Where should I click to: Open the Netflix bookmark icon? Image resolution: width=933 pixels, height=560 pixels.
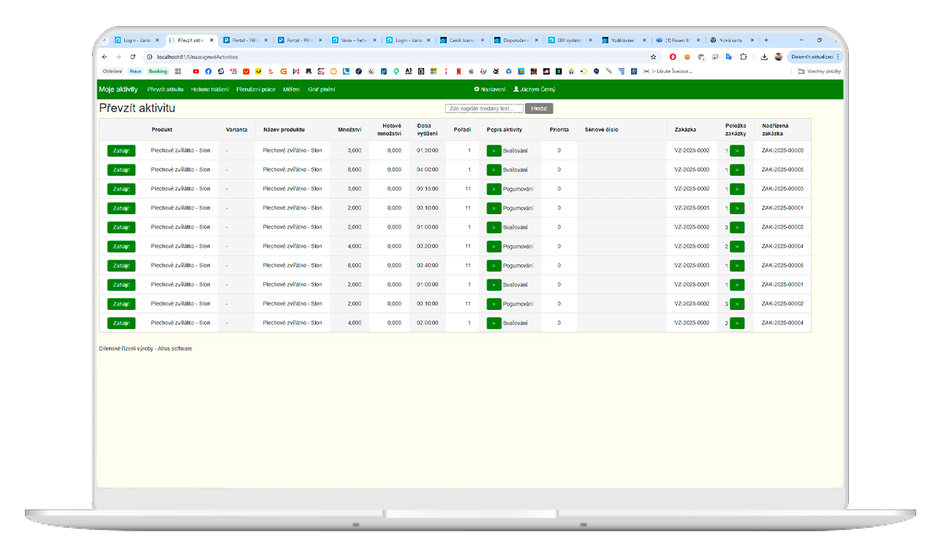458,72
